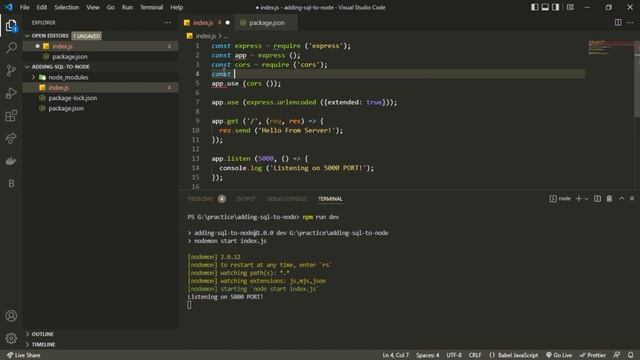Open the Search view in activity bar
Image resolution: width=640 pixels, height=360 pixels.
tap(11, 48)
